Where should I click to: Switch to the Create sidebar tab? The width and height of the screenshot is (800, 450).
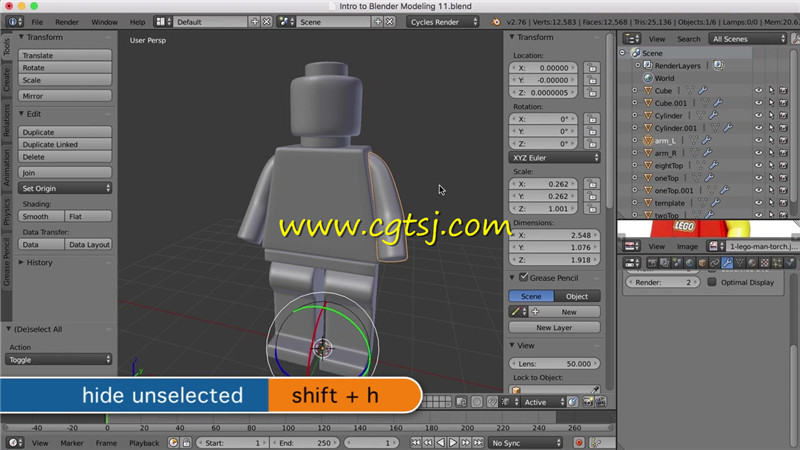[7, 79]
